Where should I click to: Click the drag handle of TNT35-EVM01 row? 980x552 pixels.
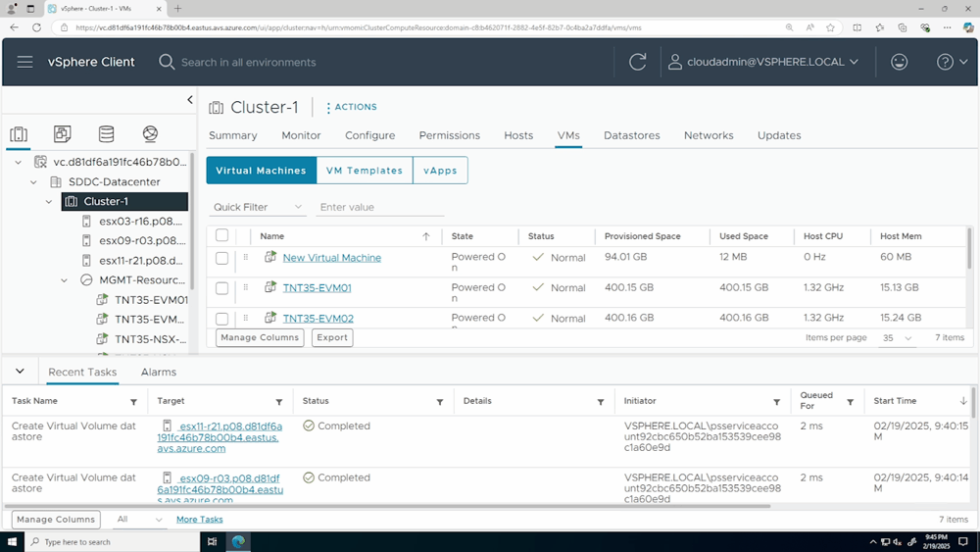point(246,287)
